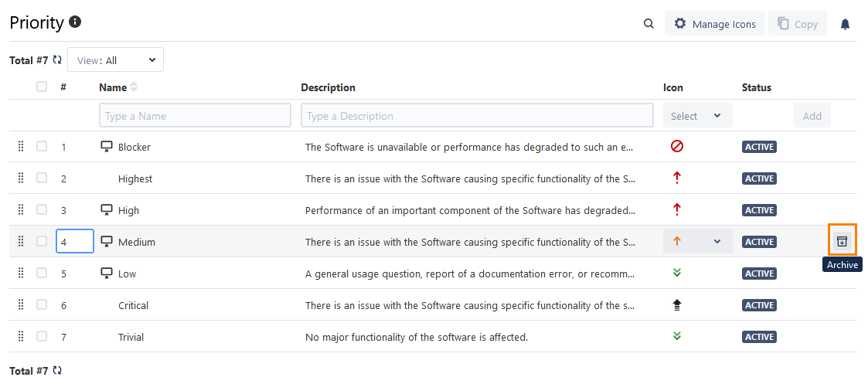This screenshot has height=384, width=868.
Task: Check the Blocker row checkbox
Action: click(42, 146)
